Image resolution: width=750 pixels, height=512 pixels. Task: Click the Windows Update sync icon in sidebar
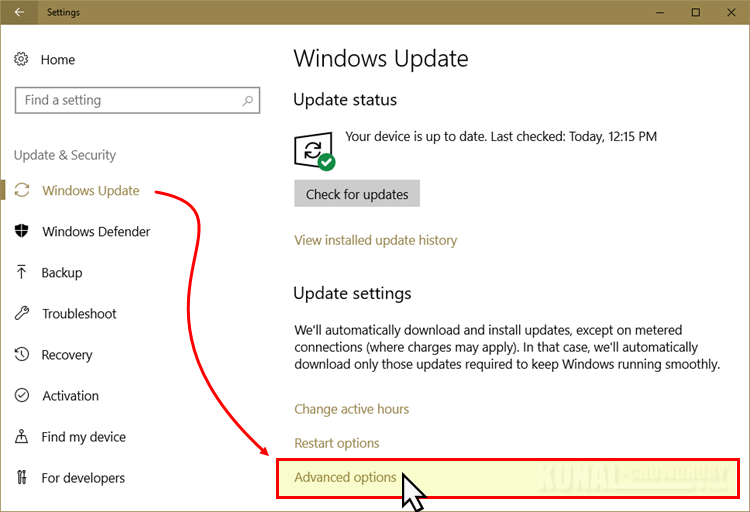22,190
